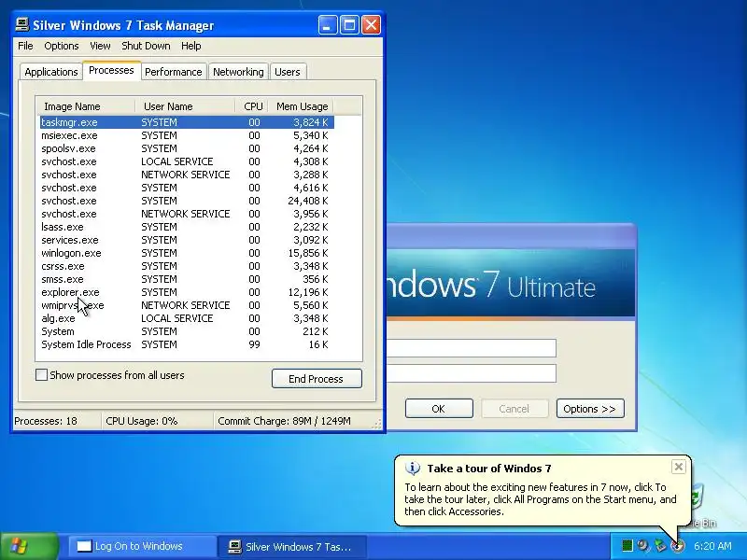Click the balloon tip info icon
This screenshot has width=747, height=560.
click(412, 469)
